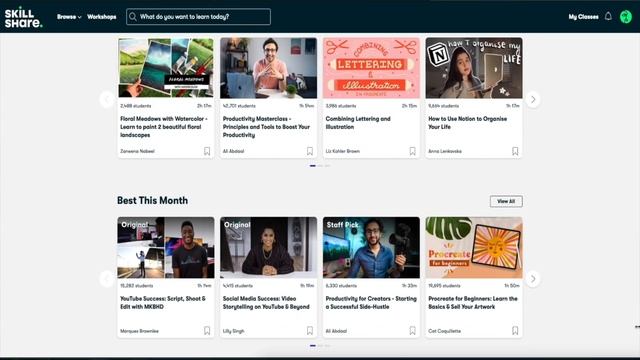
Task: Open Floral Meadows watercolor thumbnail
Action: [166, 68]
